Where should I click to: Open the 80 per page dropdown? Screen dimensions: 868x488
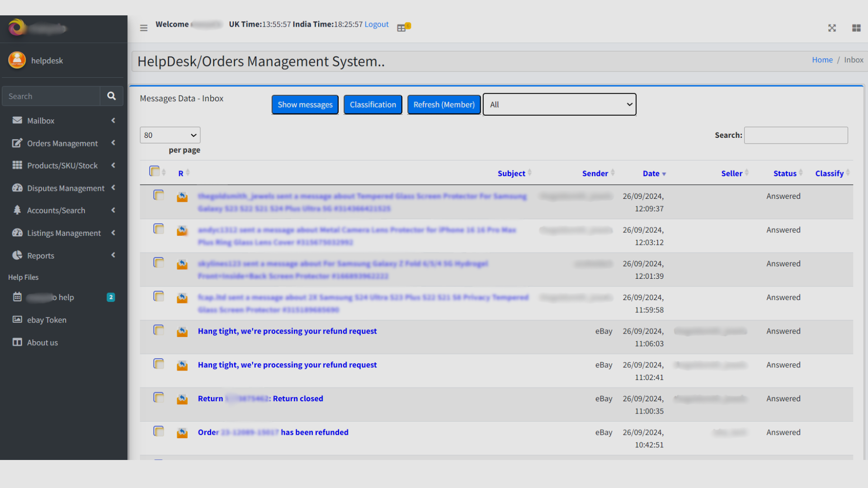click(170, 135)
